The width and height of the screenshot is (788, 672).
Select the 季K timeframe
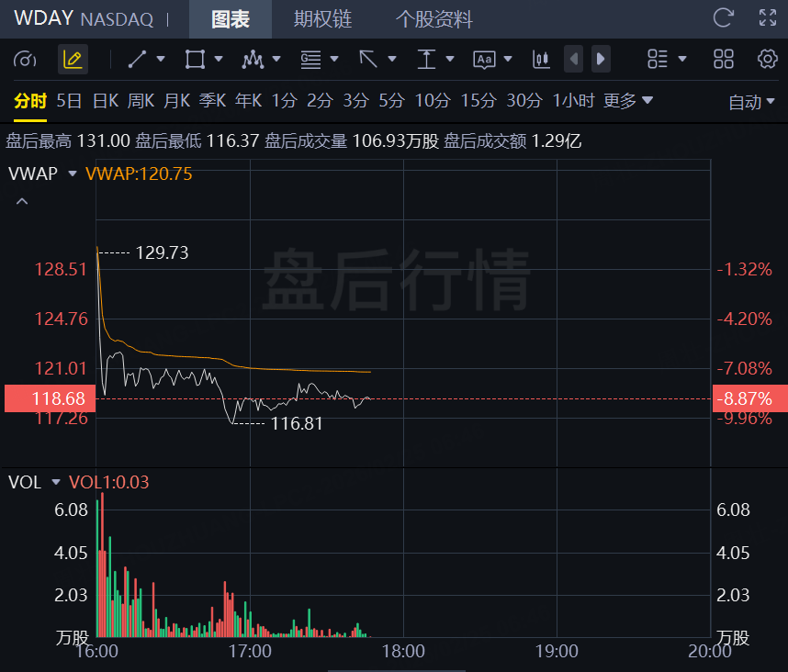(x=212, y=101)
